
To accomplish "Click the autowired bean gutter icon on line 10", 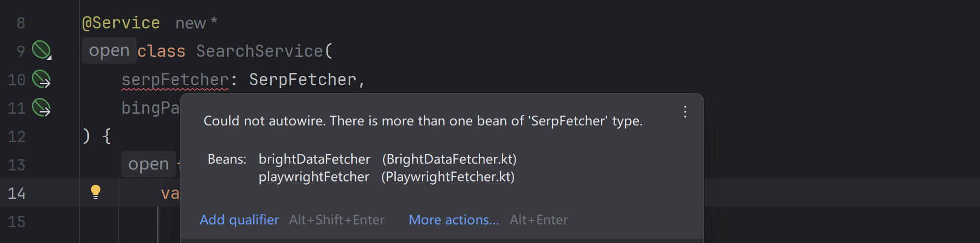I will [42, 79].
